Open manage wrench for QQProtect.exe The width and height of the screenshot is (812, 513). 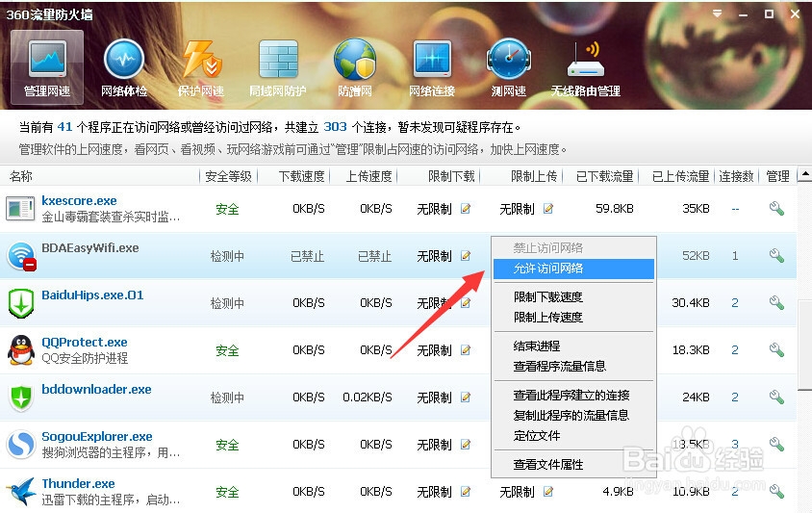tap(776, 349)
